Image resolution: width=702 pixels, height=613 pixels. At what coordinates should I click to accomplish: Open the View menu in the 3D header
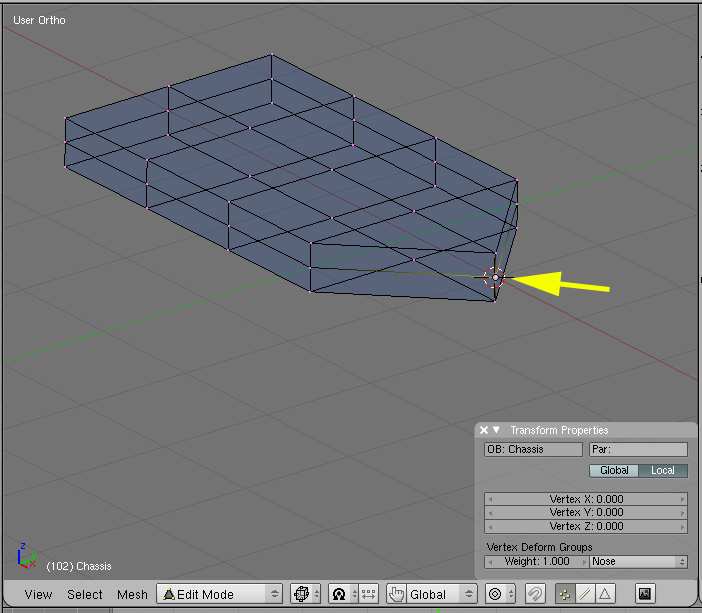pos(38,594)
